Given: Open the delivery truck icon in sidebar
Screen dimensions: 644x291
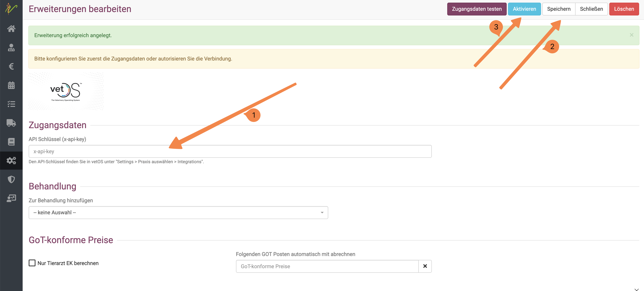Looking at the screenshot, I should click(x=11, y=123).
